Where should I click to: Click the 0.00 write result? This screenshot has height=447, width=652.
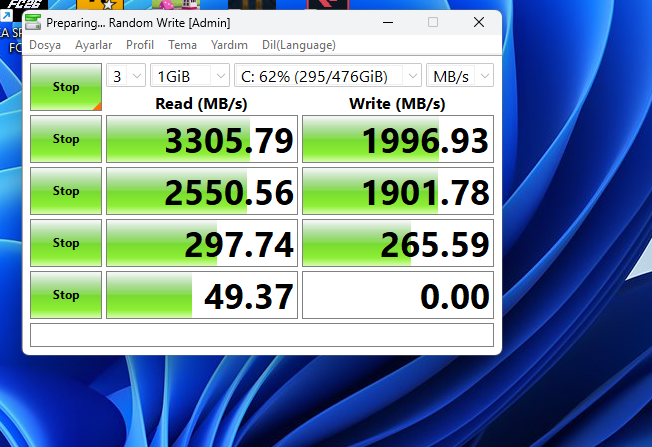(x=398, y=295)
